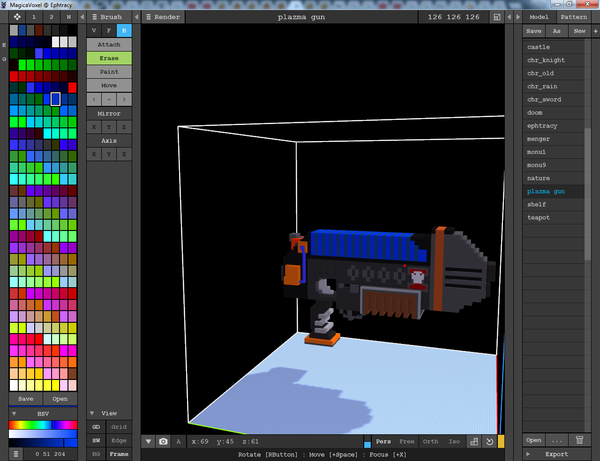Switch to Orth camera mode
The image size is (600, 461).
431,441
